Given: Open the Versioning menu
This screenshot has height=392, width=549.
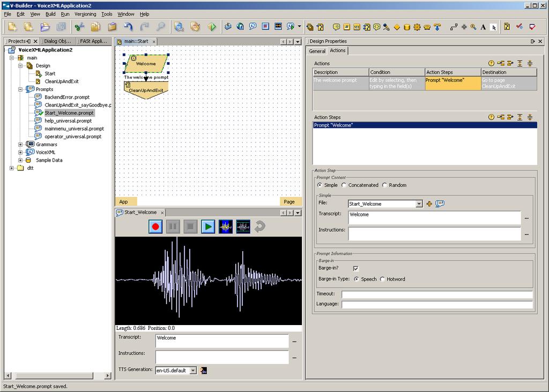Looking at the screenshot, I should point(85,14).
